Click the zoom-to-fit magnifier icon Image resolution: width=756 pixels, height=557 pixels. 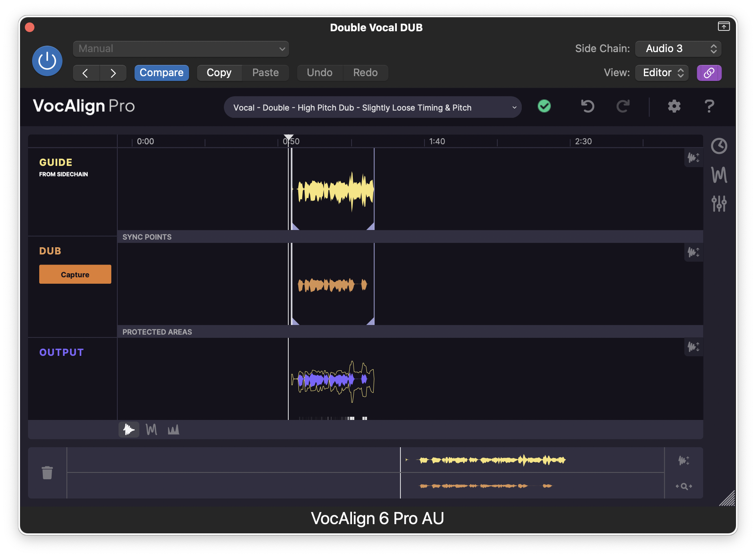(684, 486)
